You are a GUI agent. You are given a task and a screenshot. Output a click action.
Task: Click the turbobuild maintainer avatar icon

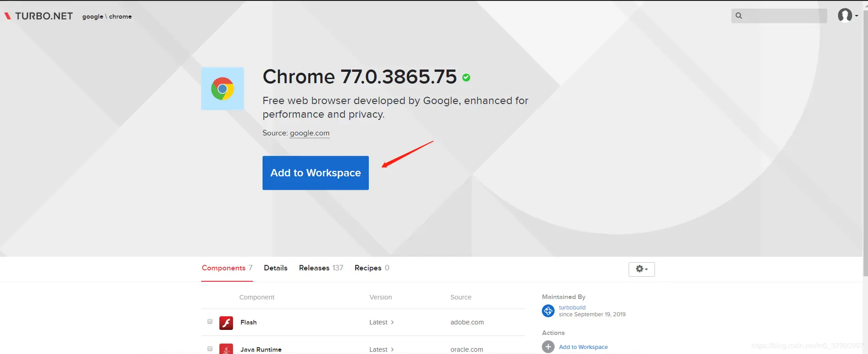click(548, 311)
